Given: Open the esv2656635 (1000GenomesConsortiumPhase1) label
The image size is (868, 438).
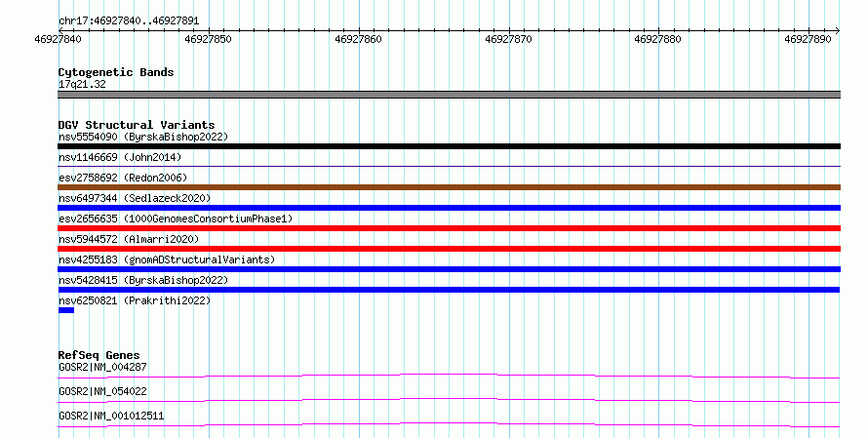Looking at the screenshot, I should point(176,219).
